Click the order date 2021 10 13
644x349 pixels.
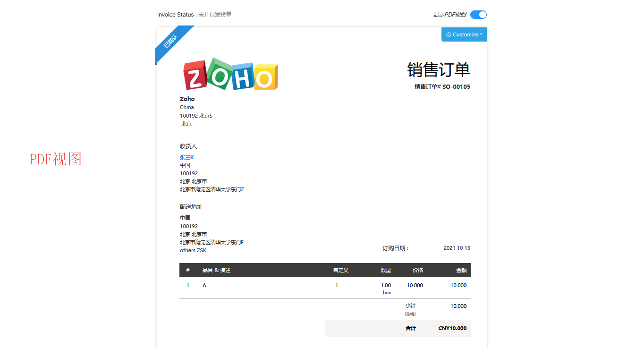(457, 248)
